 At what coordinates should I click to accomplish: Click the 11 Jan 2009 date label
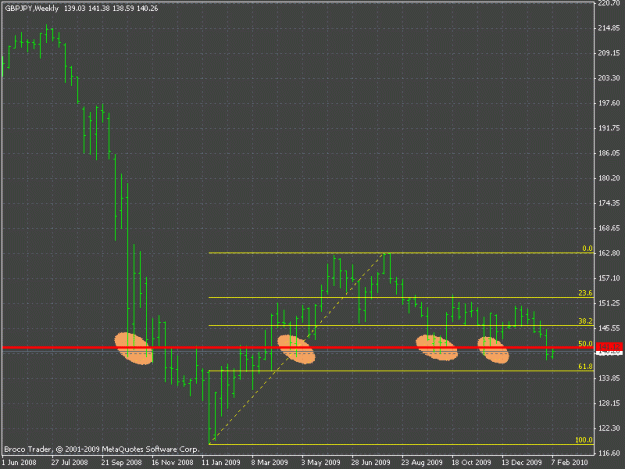tap(221, 463)
